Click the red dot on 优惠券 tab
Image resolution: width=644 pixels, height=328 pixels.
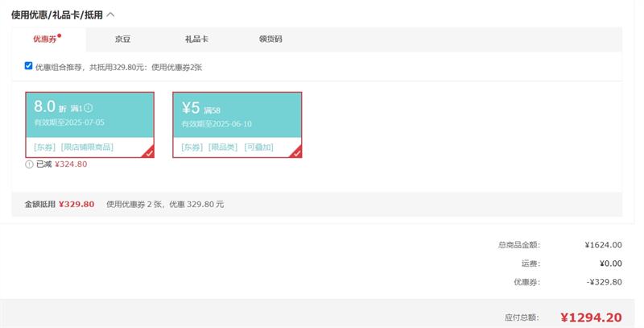[59, 35]
